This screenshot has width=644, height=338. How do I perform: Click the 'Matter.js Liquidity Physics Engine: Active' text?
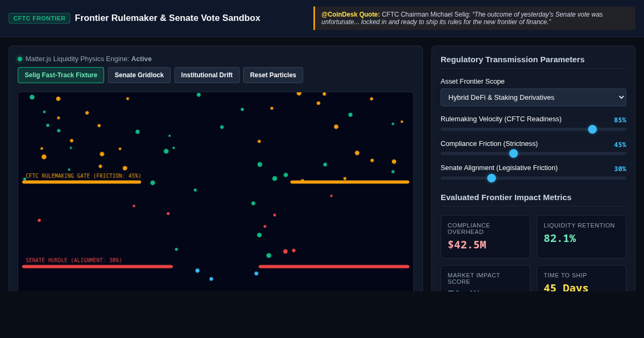89,59
